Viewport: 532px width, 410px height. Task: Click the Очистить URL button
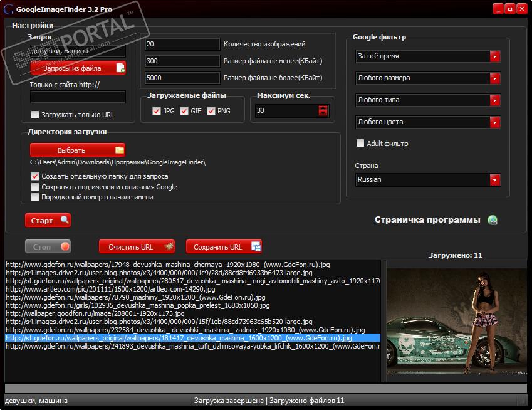pyautogui.click(x=137, y=247)
